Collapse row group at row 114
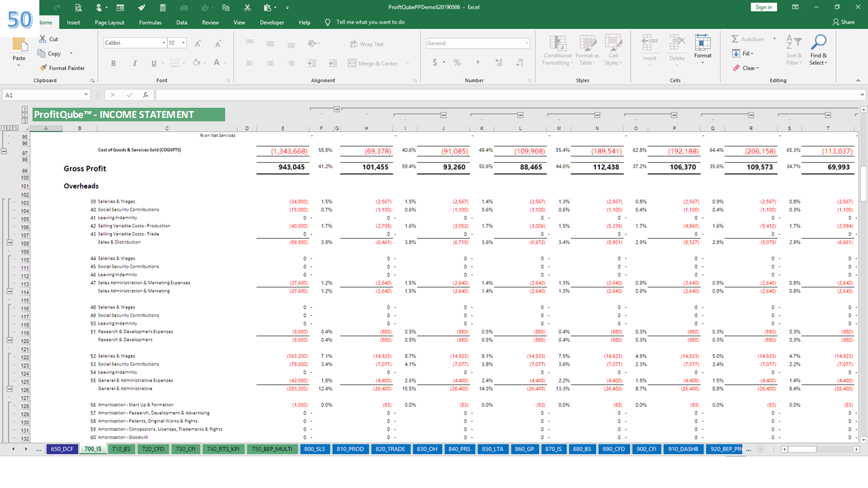This screenshot has height=488, width=868. pos(9,291)
